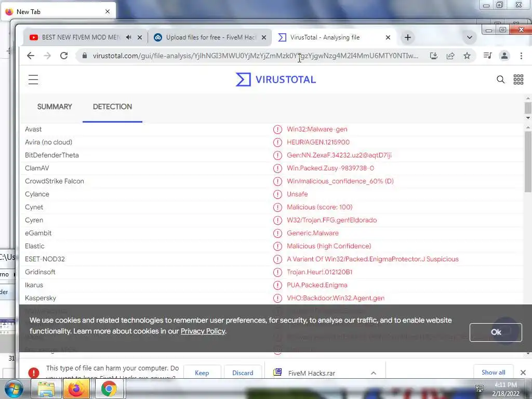Mute the YouTube tab via speaker icon
The image size is (532, 399).
(x=129, y=37)
